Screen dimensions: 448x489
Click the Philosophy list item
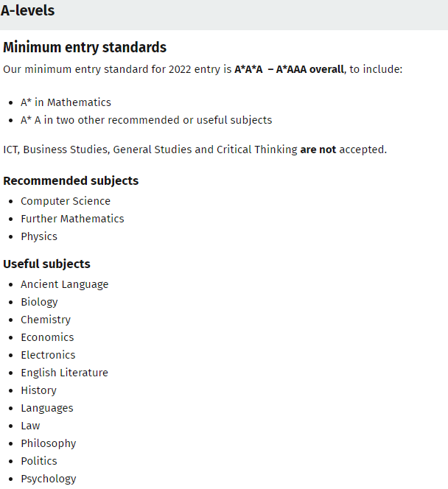49,443
